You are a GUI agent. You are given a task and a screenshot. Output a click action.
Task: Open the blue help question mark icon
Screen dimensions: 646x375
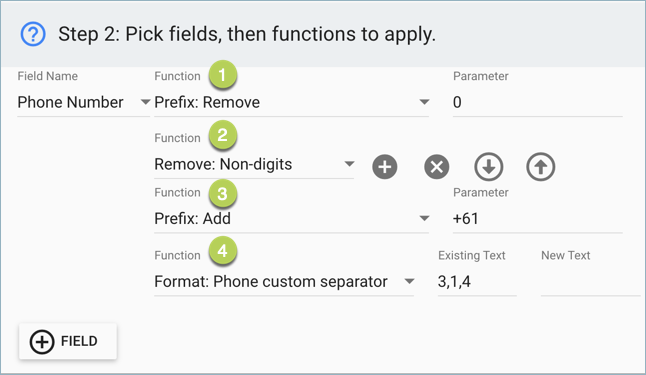pyautogui.click(x=33, y=34)
